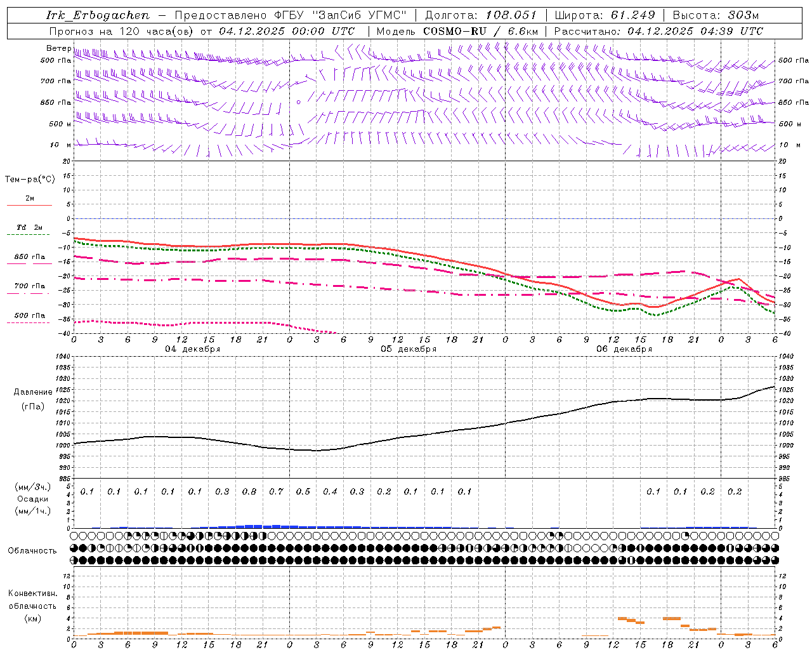Click the 'Модель COSMO-RU / 6.6км' label
812x650 pixels.
pos(457,31)
